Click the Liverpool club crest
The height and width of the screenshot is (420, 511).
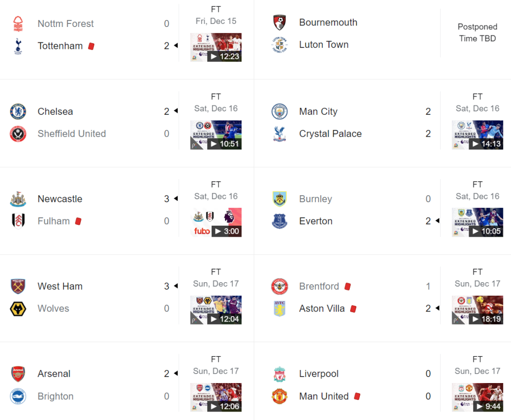(x=279, y=374)
